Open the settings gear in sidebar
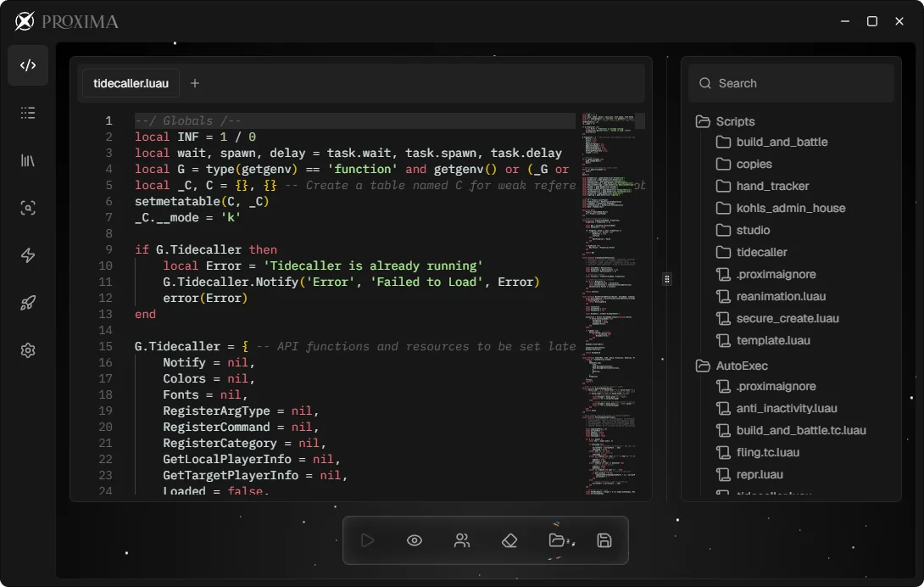Viewport: 924px width, 587px height. click(x=28, y=350)
